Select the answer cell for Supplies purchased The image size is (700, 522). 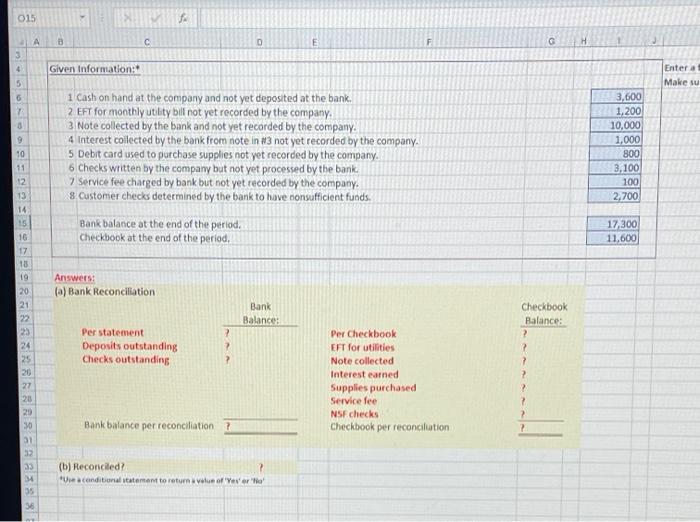pos(542,388)
